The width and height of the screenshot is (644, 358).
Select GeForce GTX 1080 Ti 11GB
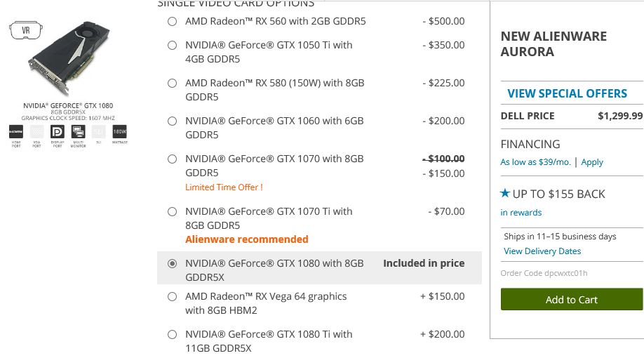click(x=172, y=334)
